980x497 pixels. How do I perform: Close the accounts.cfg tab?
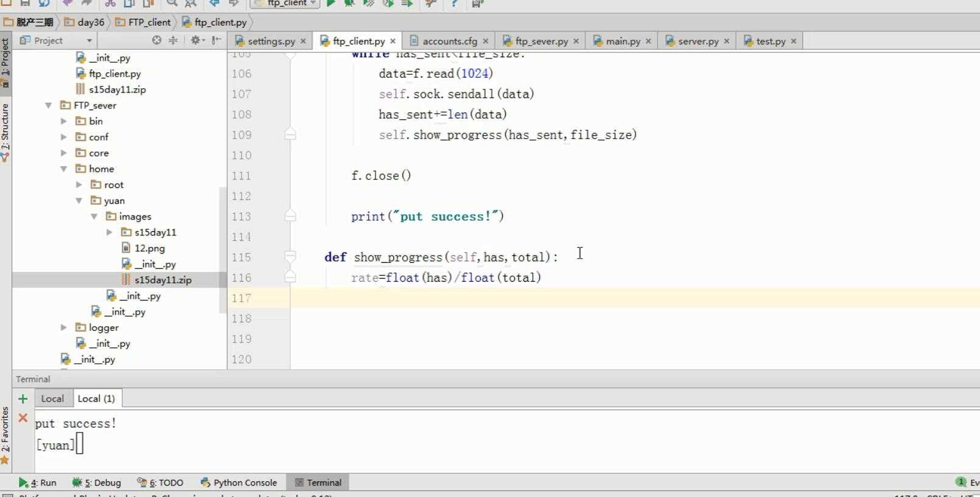[485, 41]
